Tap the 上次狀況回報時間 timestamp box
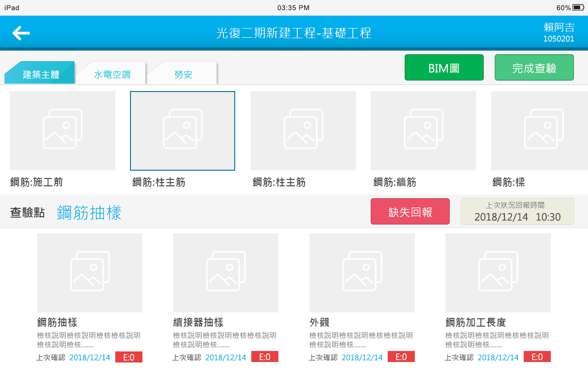The image size is (588, 368). 517,212
